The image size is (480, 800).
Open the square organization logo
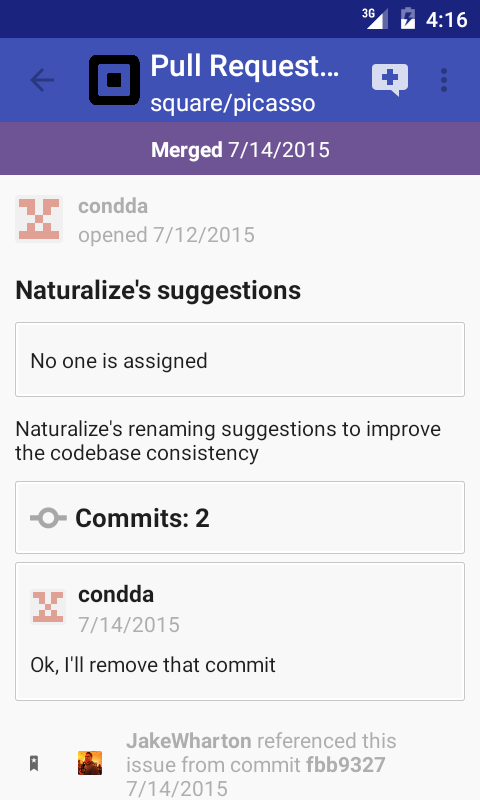coord(114,80)
